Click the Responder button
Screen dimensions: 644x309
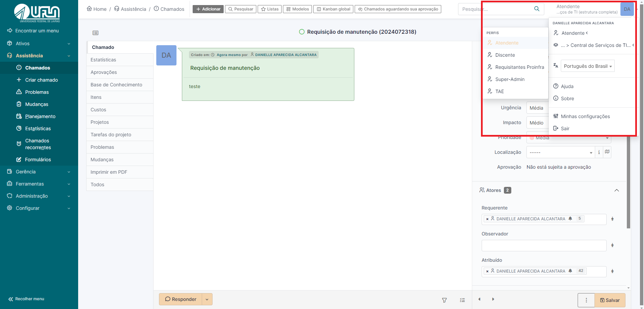(181, 299)
